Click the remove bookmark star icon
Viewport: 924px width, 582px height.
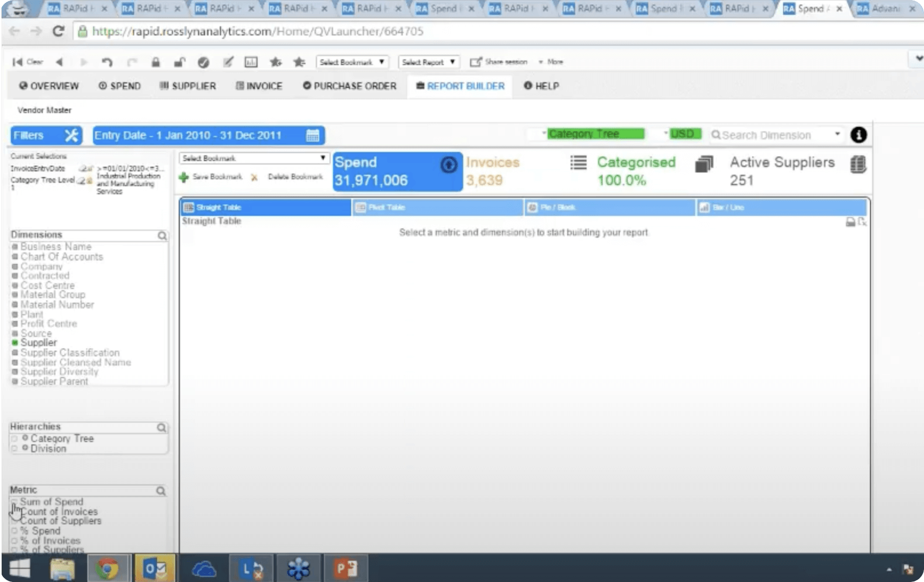pos(299,62)
